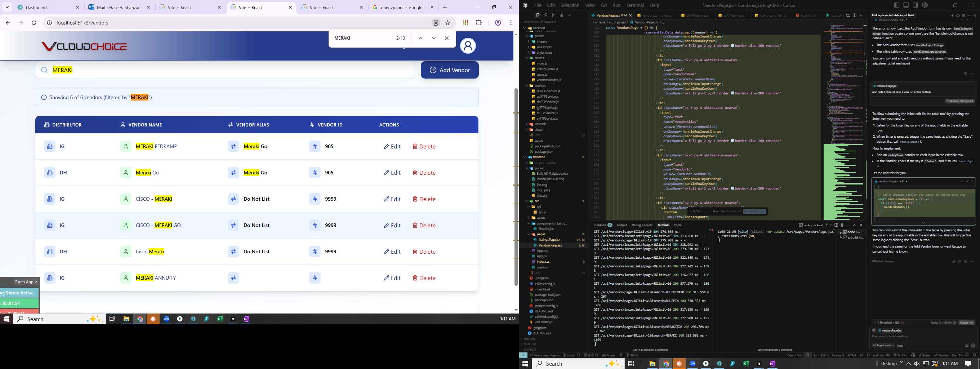Expand the stylesheets folder

click(544, 53)
